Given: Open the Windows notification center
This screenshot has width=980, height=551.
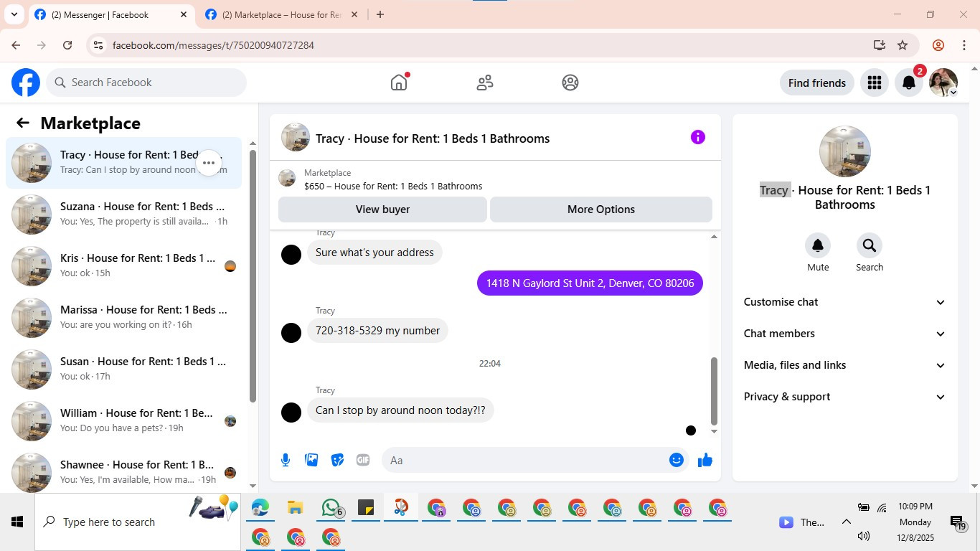Looking at the screenshot, I should pos(957,522).
